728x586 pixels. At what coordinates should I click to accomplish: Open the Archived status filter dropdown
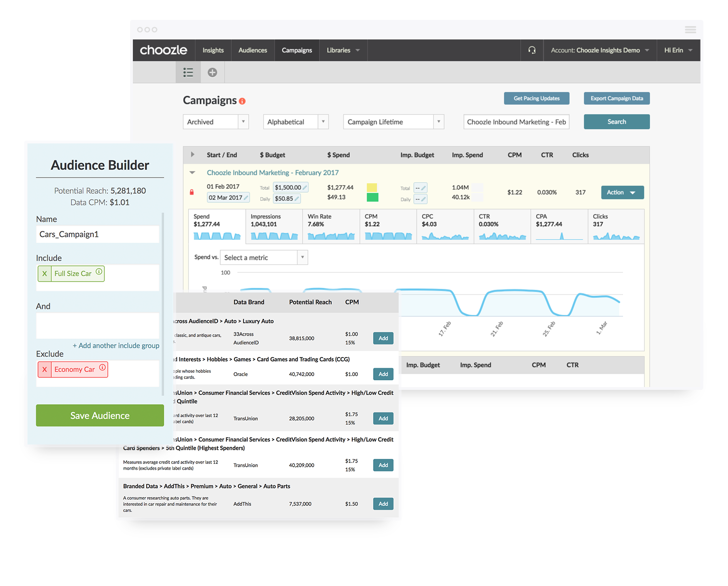pyautogui.click(x=216, y=122)
